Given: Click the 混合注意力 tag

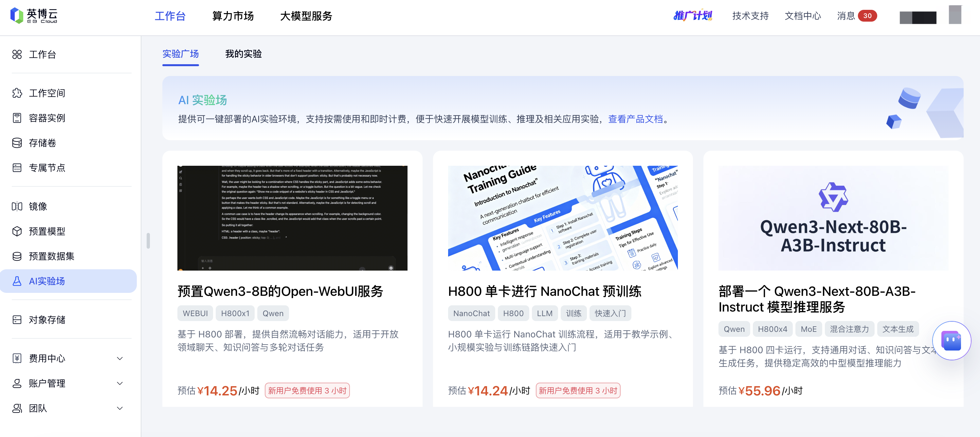Looking at the screenshot, I should pyautogui.click(x=849, y=329).
